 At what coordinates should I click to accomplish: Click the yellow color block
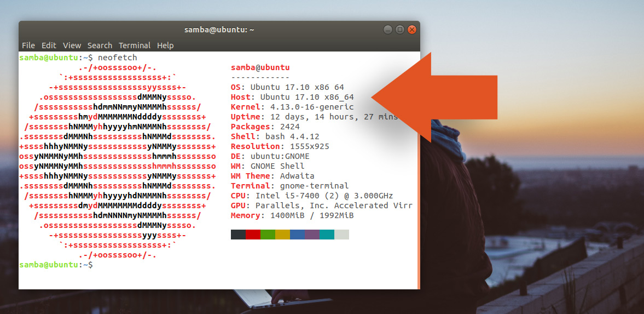[282, 235]
